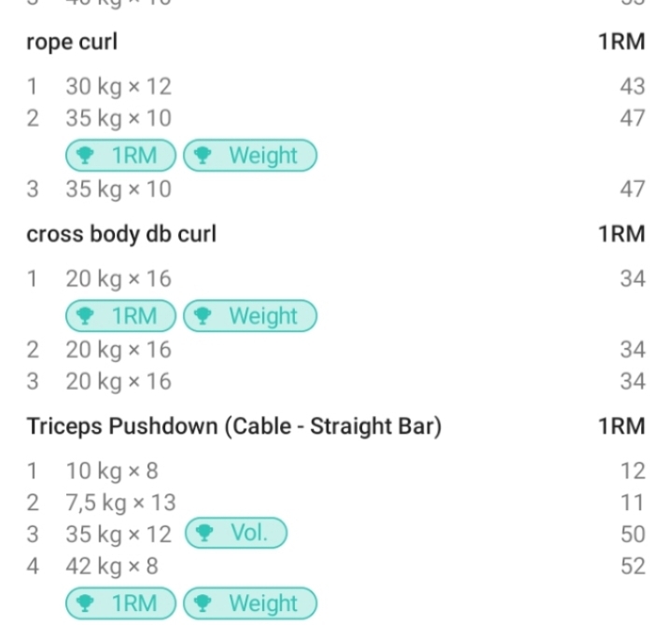Tap the Weight trophy badge under cross body db curl

click(x=249, y=316)
